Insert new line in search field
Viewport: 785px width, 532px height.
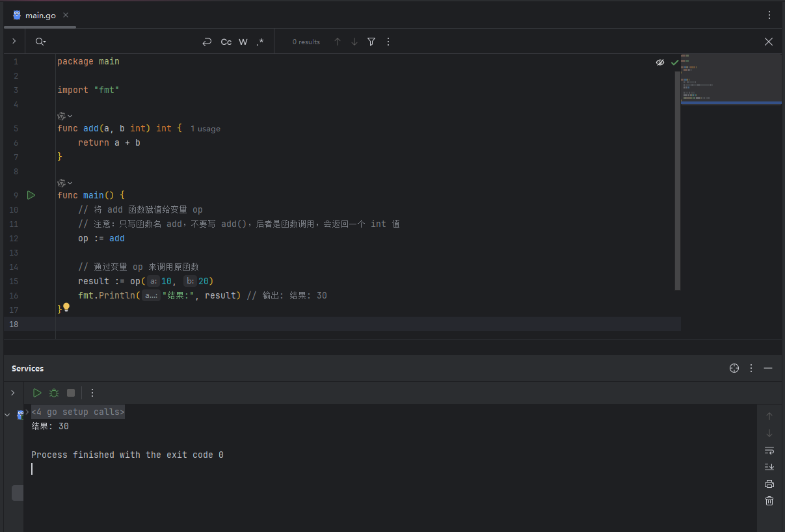click(x=207, y=42)
